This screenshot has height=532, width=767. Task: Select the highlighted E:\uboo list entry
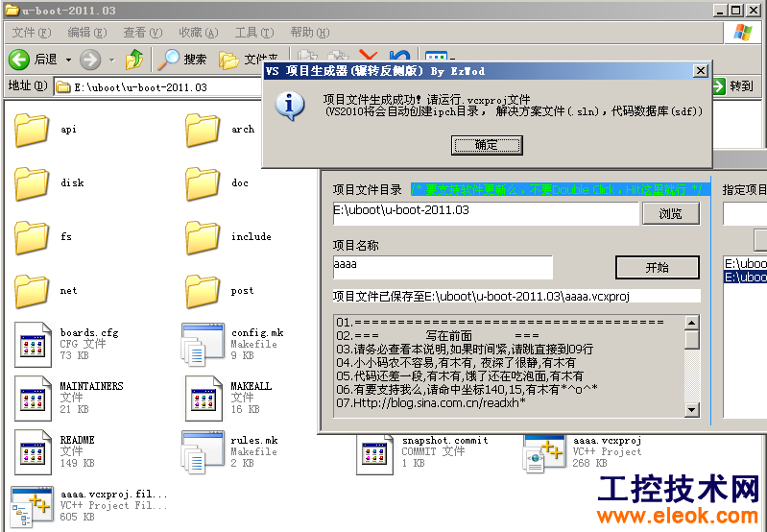click(745, 277)
